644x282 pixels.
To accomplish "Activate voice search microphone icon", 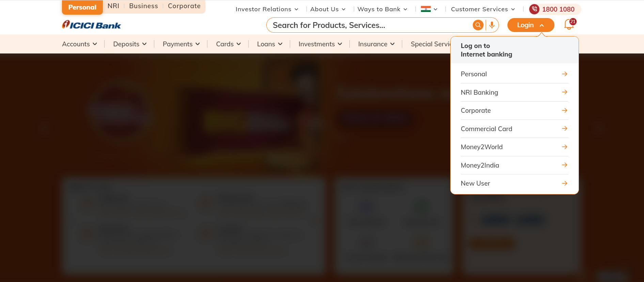I will pos(492,25).
